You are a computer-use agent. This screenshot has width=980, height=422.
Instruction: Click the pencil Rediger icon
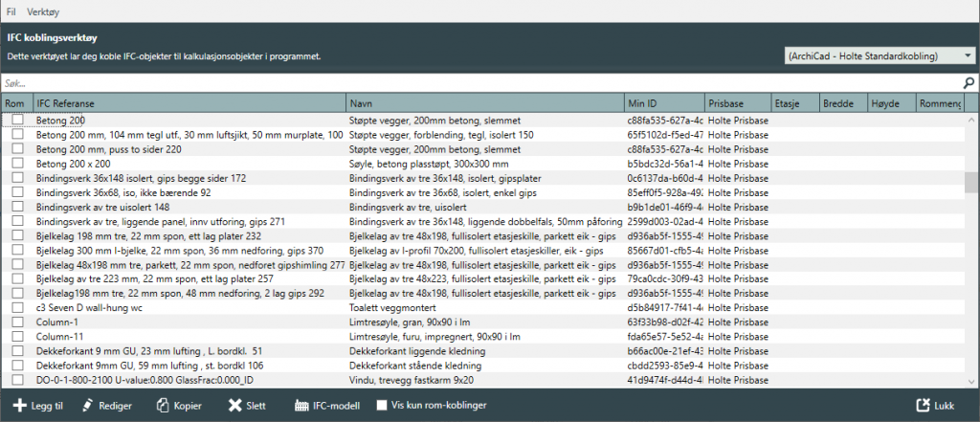[89, 406]
